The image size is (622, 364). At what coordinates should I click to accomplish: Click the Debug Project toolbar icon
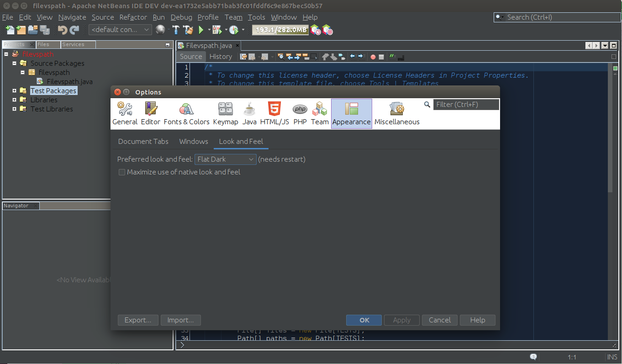217,30
